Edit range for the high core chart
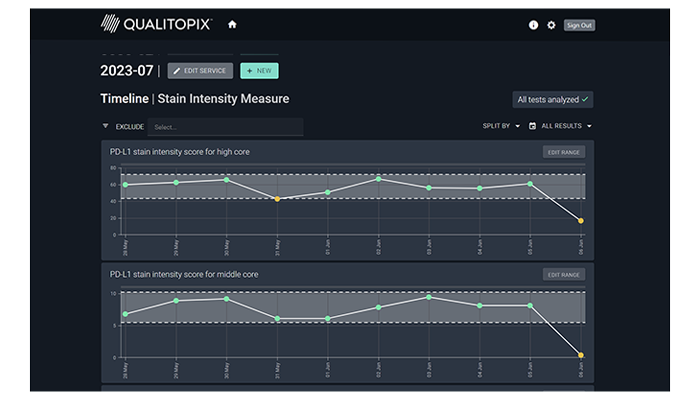Image resolution: width=700 pixels, height=400 pixels. (x=564, y=152)
